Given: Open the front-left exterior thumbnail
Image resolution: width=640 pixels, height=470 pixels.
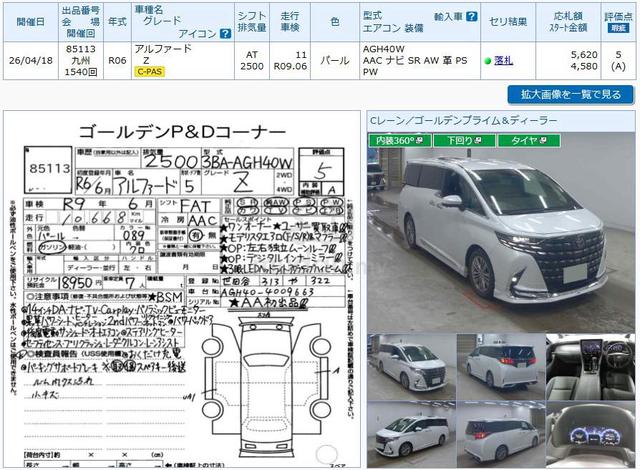Looking at the screenshot, I should click(411, 367).
